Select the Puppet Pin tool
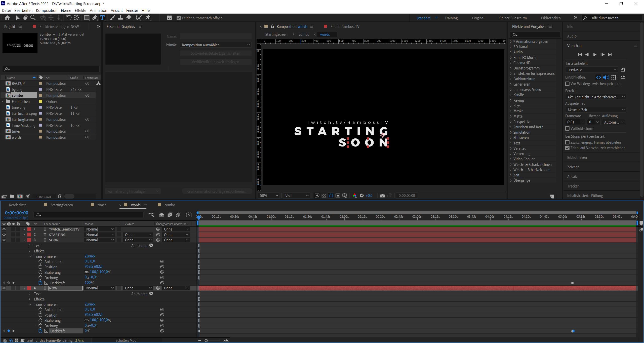 click(x=148, y=18)
